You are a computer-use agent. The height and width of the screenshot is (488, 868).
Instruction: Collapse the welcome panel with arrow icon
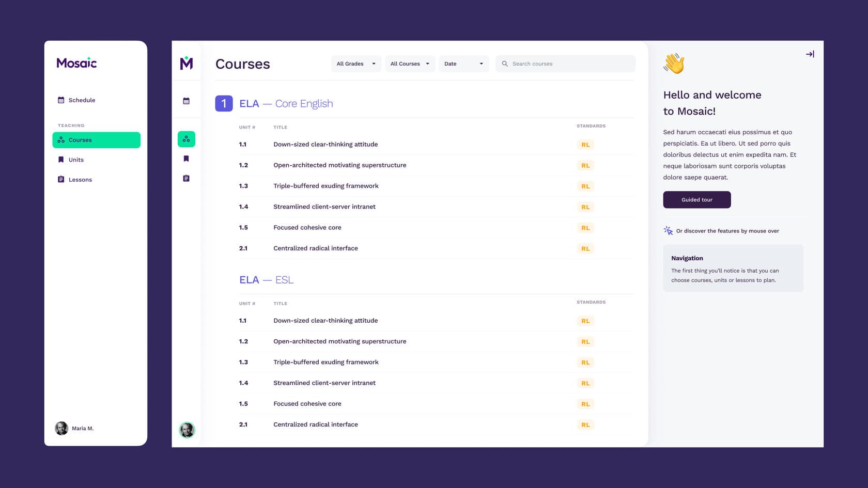[x=810, y=54]
